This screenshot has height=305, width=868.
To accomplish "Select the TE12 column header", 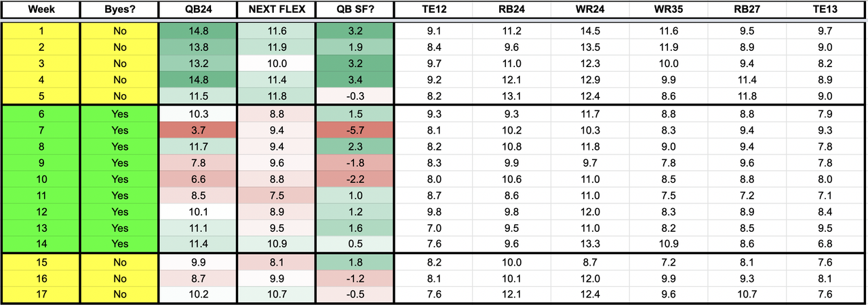I will point(433,10).
